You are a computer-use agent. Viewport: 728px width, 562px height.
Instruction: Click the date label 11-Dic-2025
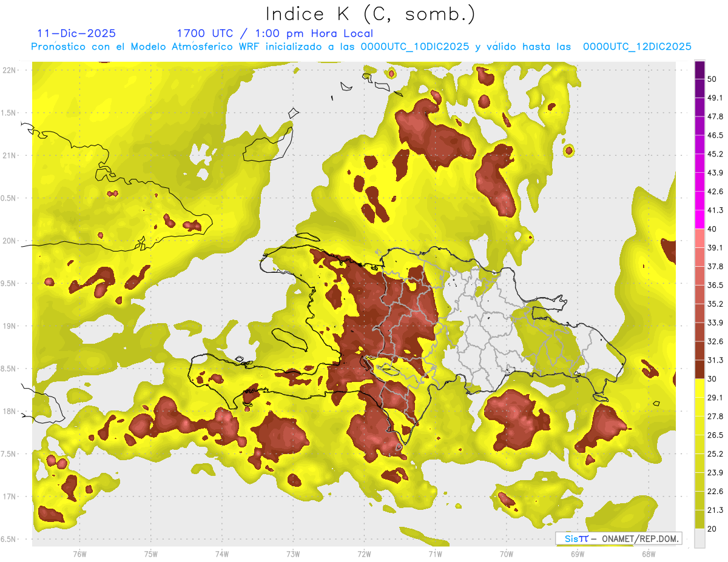point(76,33)
